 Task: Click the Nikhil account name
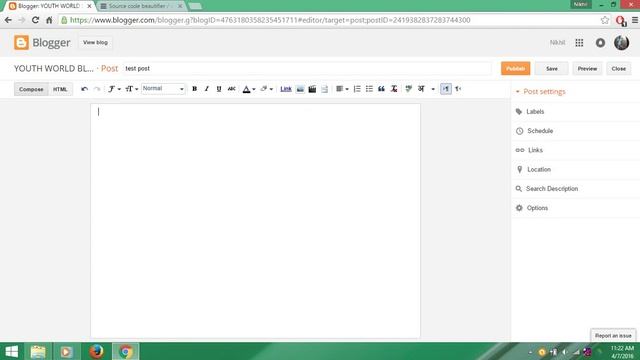[x=557, y=42]
